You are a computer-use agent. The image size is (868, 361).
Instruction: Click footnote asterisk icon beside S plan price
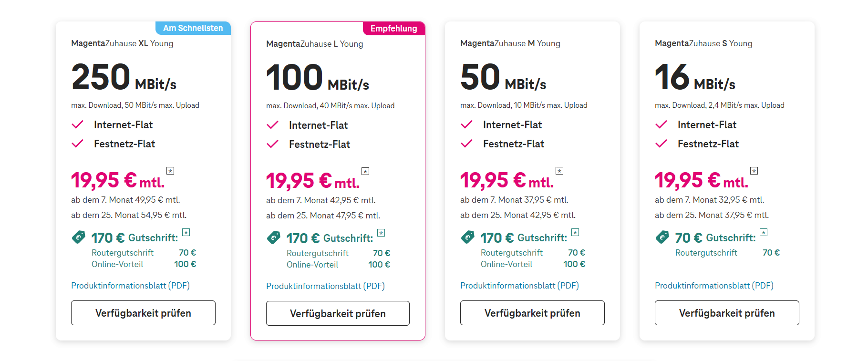pyautogui.click(x=754, y=171)
